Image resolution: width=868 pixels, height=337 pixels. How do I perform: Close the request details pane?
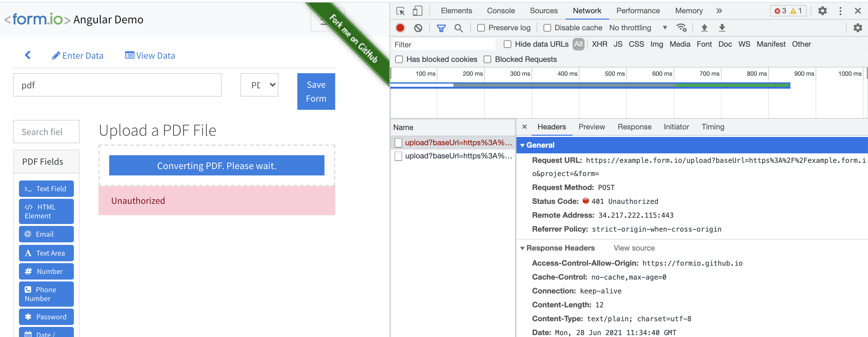pos(524,127)
